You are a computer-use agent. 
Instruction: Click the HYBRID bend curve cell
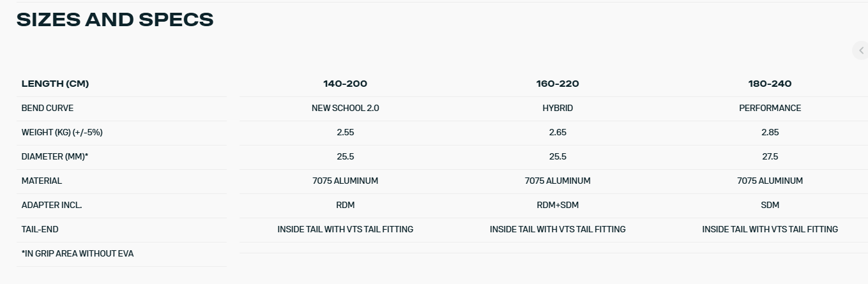coord(558,108)
